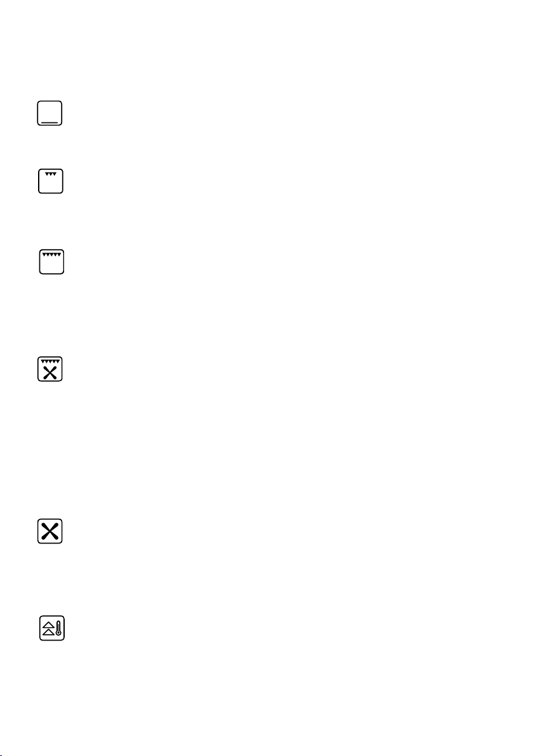Pick the topmost oven function icon
The width and height of the screenshot is (533, 756).
coord(49,114)
